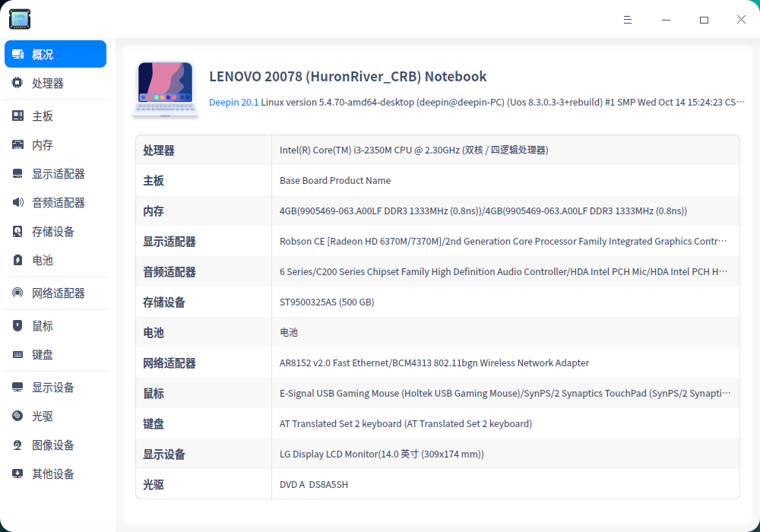The height and width of the screenshot is (532, 760).
Task: Click the Intel(R) Core(TM) i3-2350M CPU value
Action: pos(414,150)
